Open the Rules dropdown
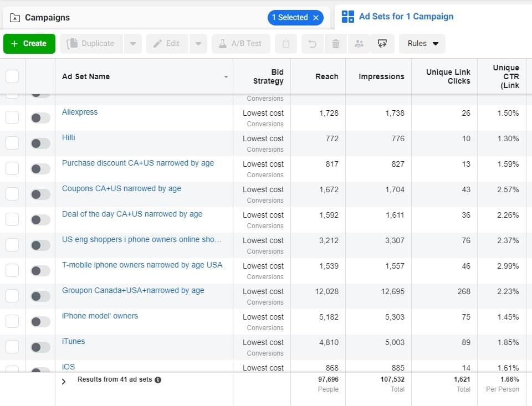532x406 pixels. pos(422,43)
